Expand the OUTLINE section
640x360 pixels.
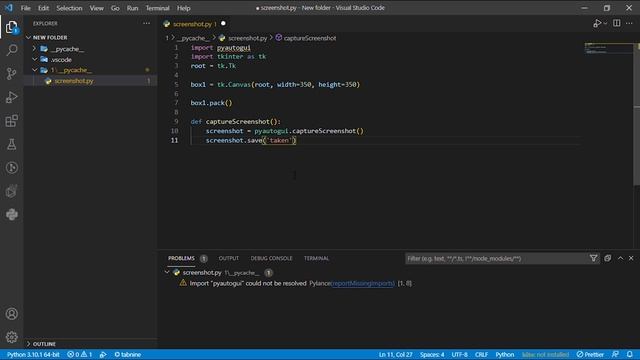[29, 344]
